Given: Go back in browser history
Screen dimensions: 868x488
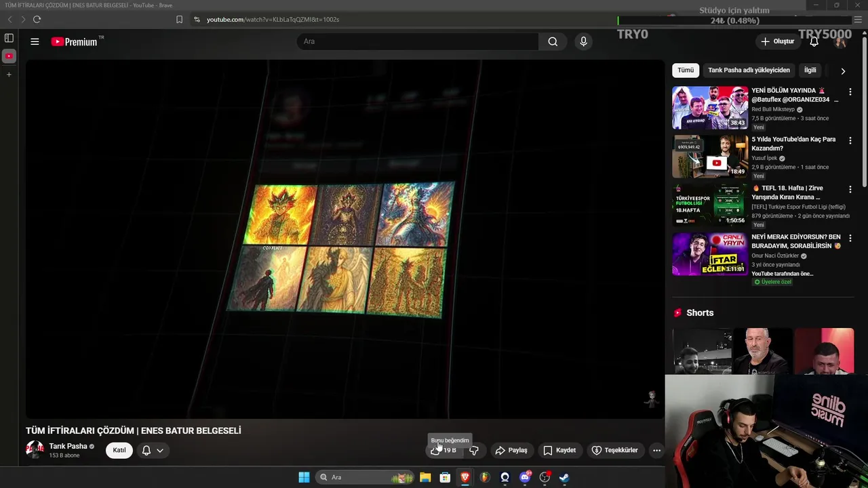Looking at the screenshot, I should [x=9, y=20].
